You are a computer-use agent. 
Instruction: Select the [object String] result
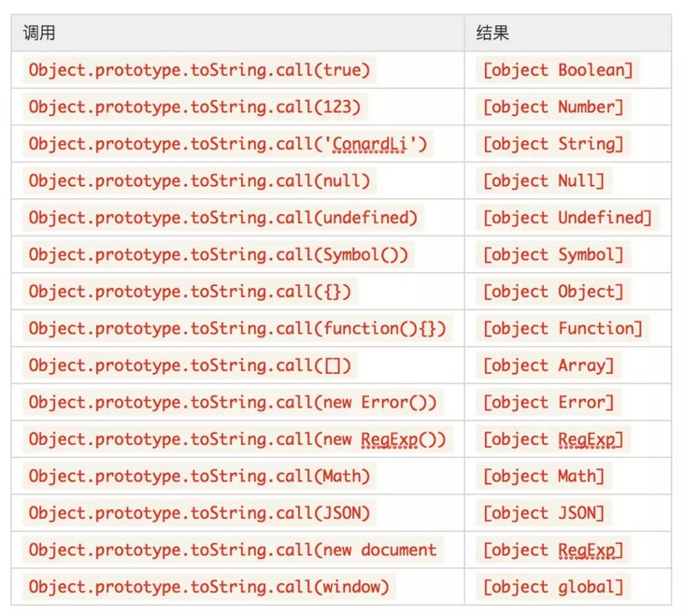coord(553,144)
